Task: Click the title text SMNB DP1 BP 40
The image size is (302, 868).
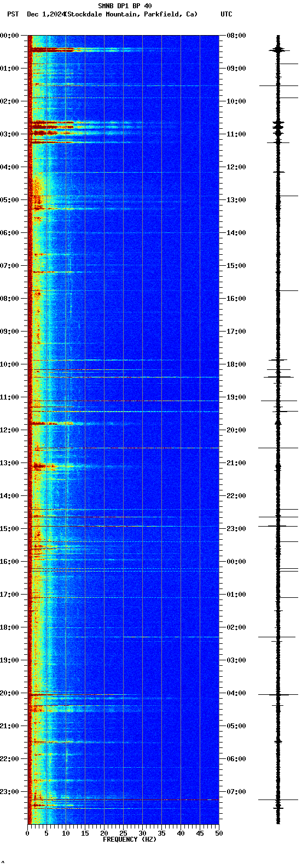Action: click(x=125, y=6)
